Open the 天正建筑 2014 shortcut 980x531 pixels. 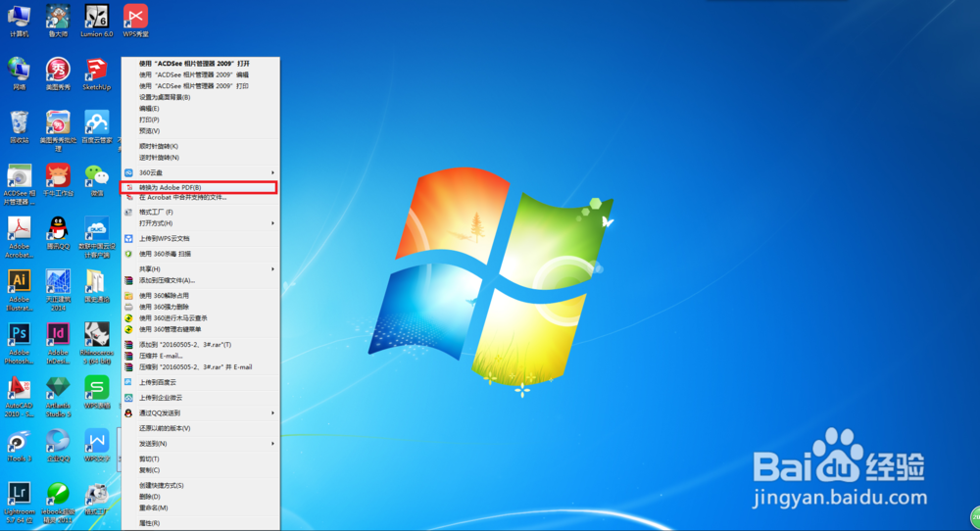58,291
